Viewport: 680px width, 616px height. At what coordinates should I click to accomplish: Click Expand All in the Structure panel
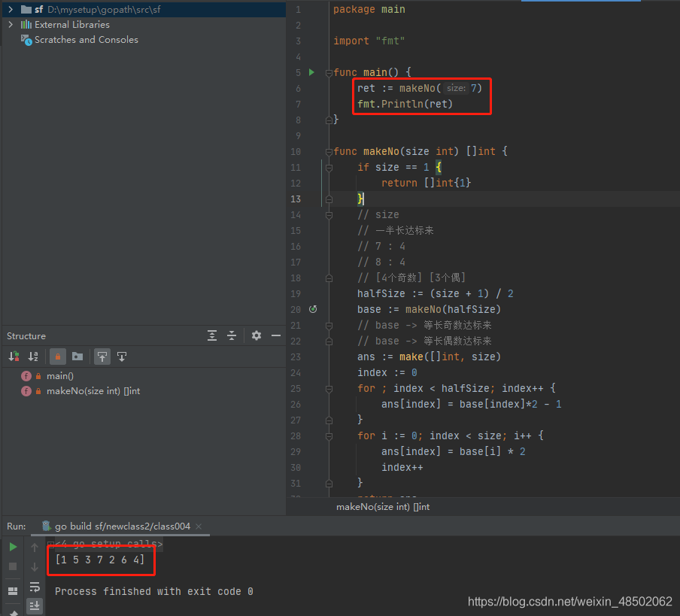pyautogui.click(x=212, y=335)
